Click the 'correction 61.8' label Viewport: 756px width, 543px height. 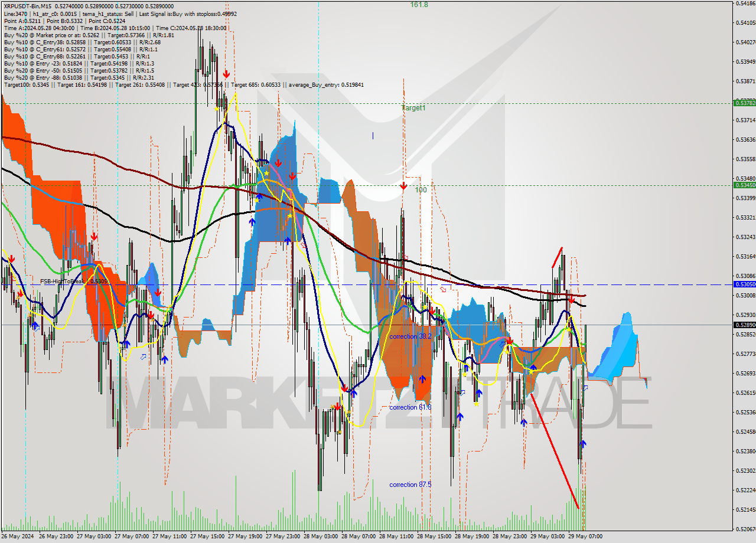point(410,407)
